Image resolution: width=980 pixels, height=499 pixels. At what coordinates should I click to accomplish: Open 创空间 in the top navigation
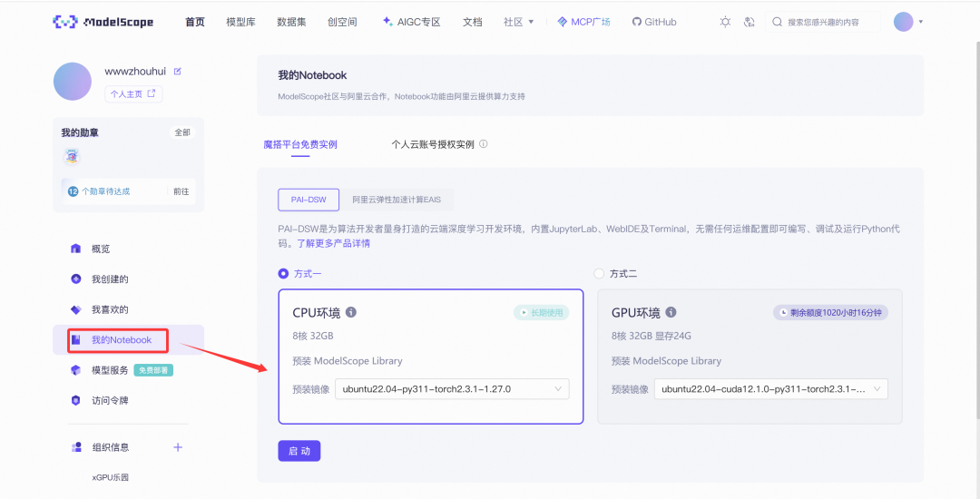pyautogui.click(x=342, y=22)
